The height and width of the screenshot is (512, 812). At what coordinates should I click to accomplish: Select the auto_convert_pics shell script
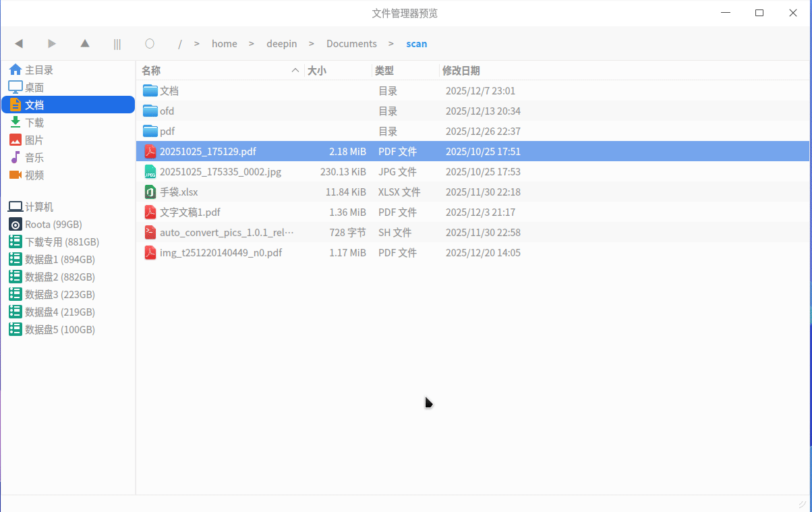(x=473, y=233)
